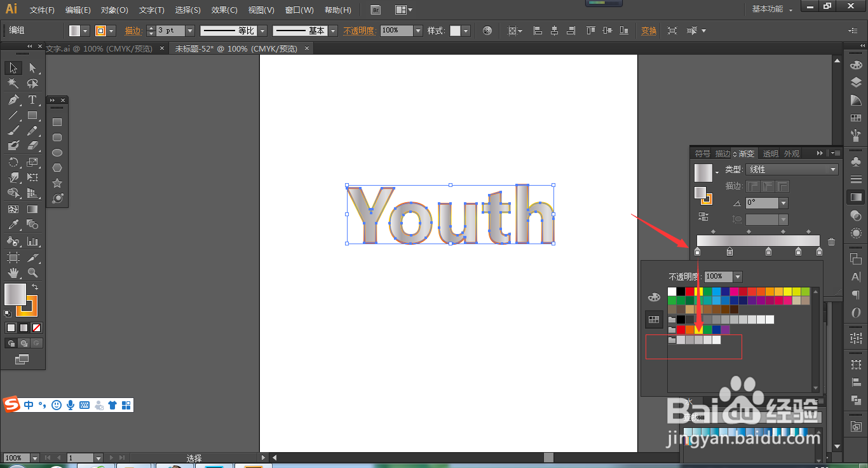Set paint mode to Gradient
Image resolution: width=868 pixels, height=468 pixels.
coord(24,328)
